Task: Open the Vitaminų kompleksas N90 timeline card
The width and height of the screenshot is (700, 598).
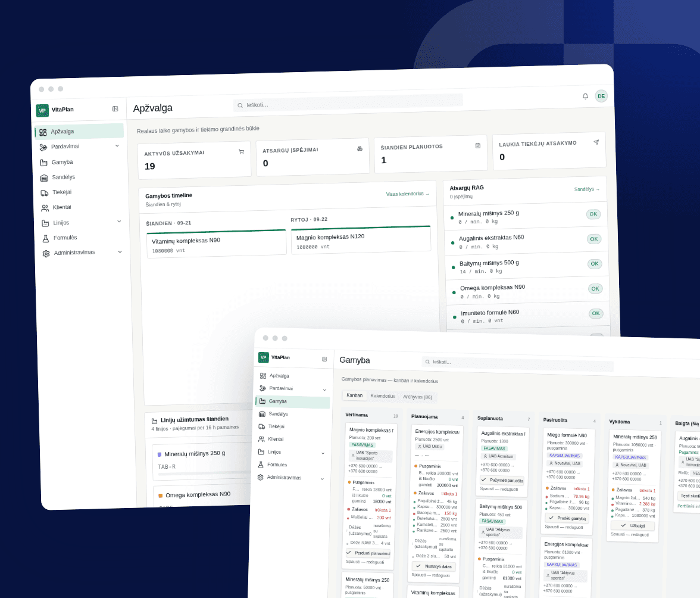Action: pos(216,244)
